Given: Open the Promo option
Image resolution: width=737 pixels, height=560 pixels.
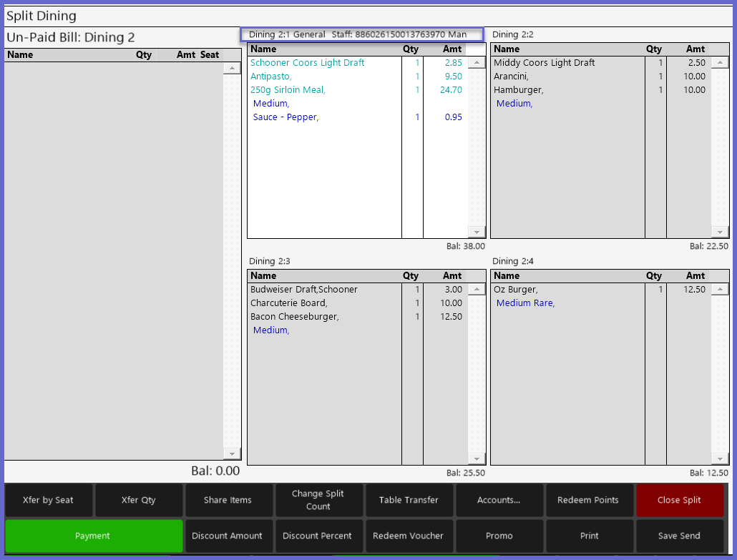Looking at the screenshot, I should click(x=499, y=536).
